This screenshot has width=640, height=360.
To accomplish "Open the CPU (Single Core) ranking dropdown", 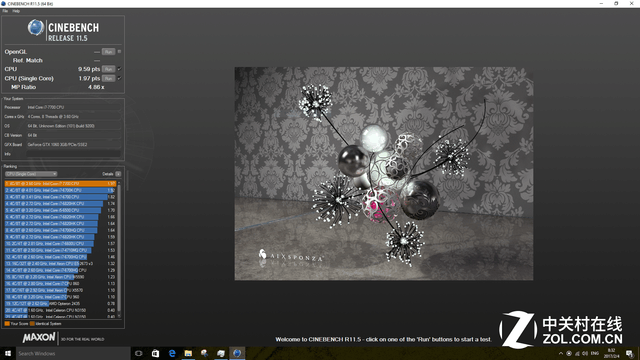I will pos(31,174).
